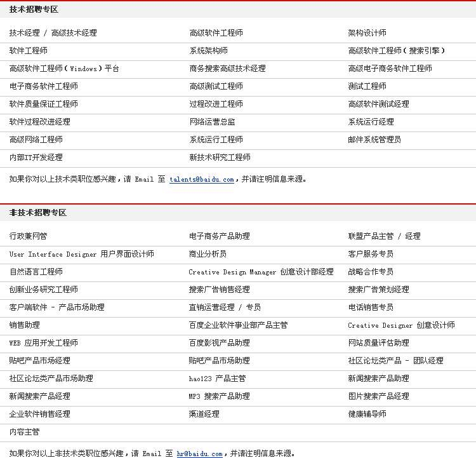Select 新闻搜索产品助理 listing

378,379
